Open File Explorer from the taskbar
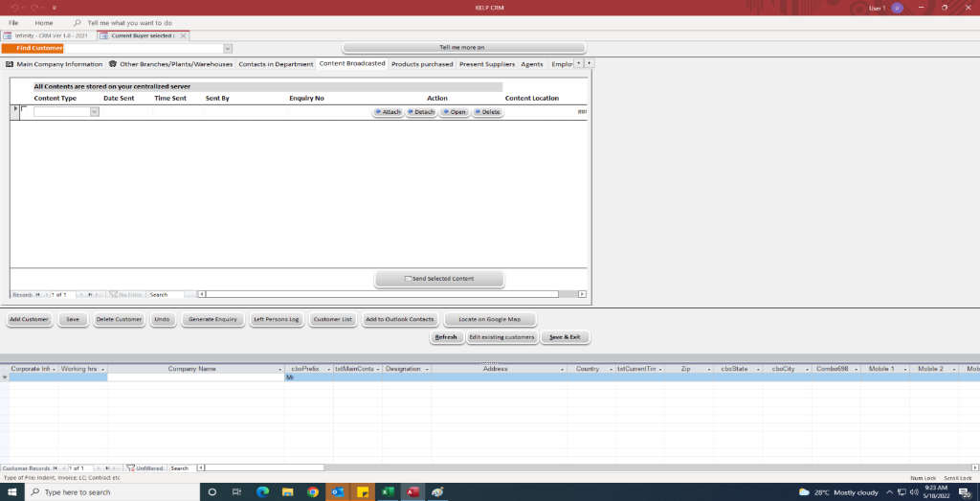The height and width of the screenshot is (501, 980). tap(287, 492)
